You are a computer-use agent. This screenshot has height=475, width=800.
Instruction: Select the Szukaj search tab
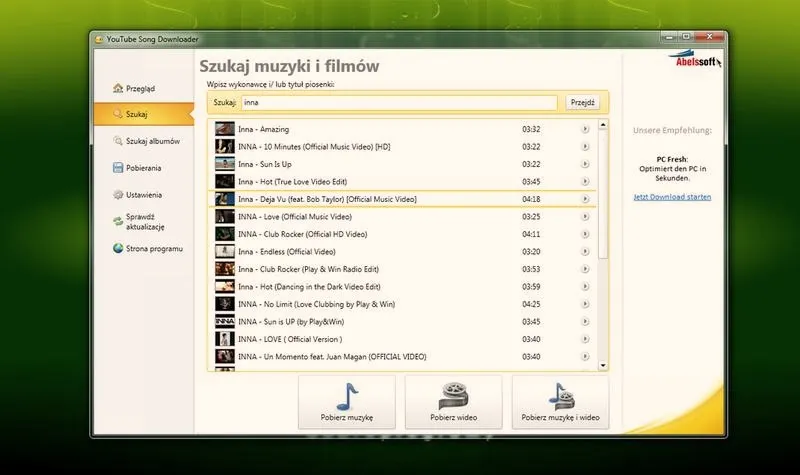pyautogui.click(x=143, y=114)
